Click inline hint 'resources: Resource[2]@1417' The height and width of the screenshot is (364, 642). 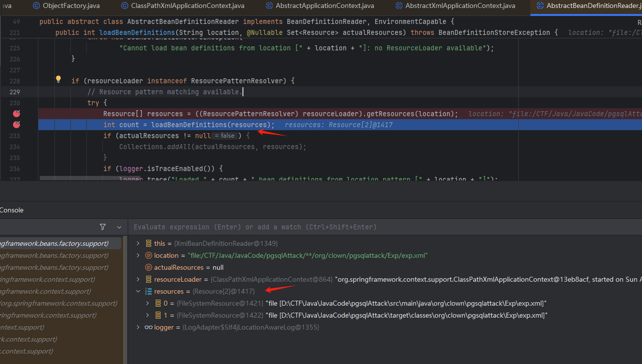[339, 125]
